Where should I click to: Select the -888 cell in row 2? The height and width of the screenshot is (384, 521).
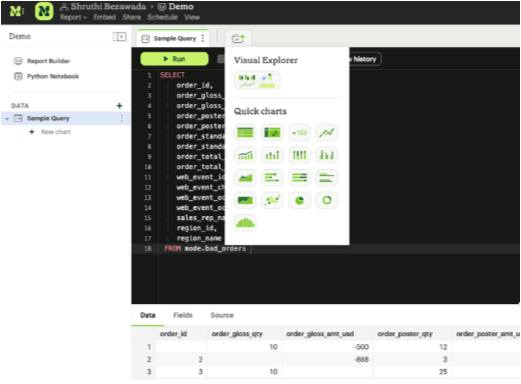pos(327,359)
